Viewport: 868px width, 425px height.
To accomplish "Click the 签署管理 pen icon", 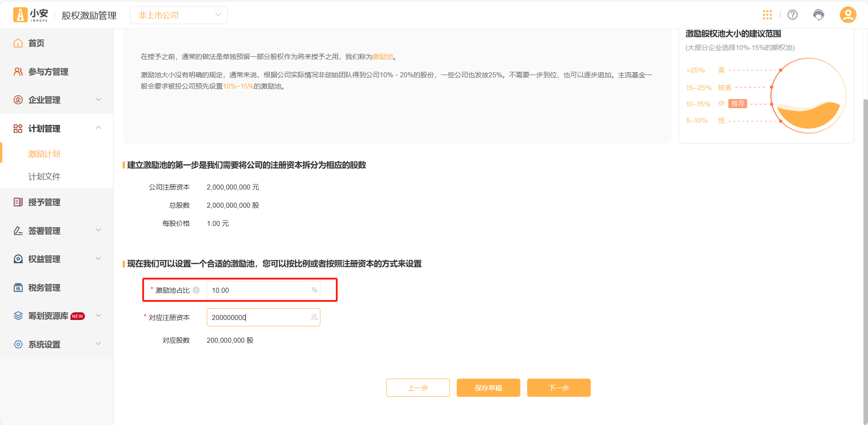I will pyautogui.click(x=18, y=231).
